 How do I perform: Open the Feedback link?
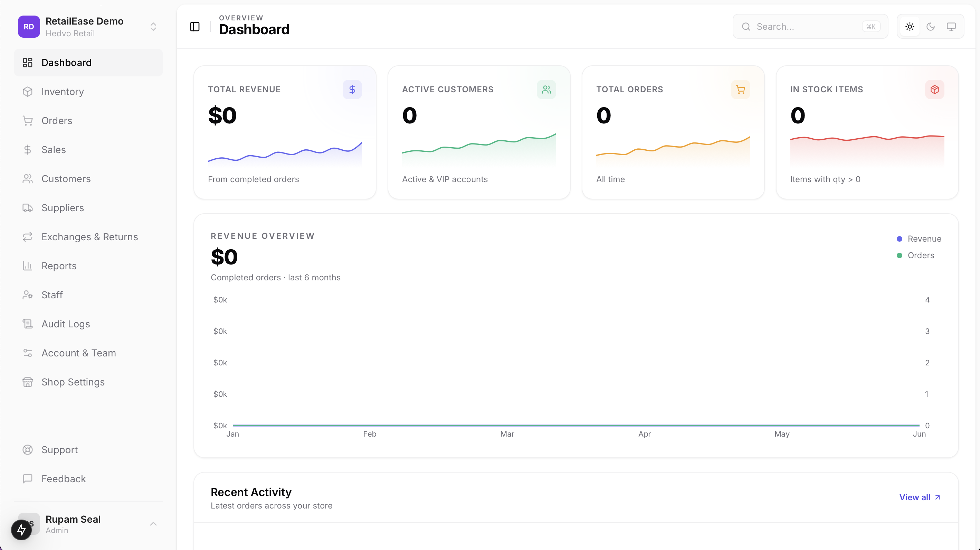point(88,479)
